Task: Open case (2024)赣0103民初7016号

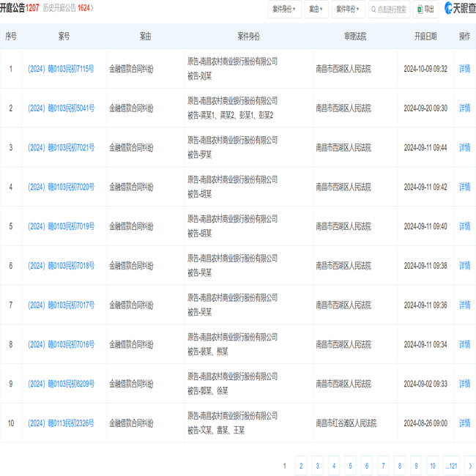Action: 61,344
